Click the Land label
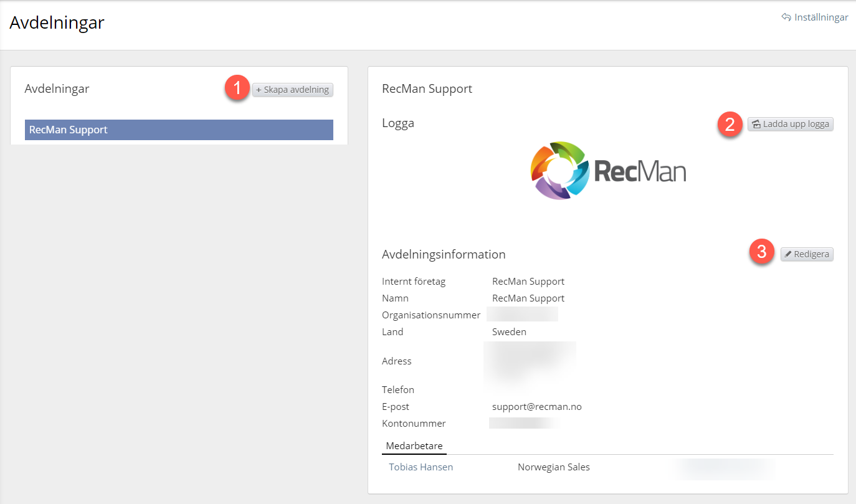 pyautogui.click(x=392, y=332)
